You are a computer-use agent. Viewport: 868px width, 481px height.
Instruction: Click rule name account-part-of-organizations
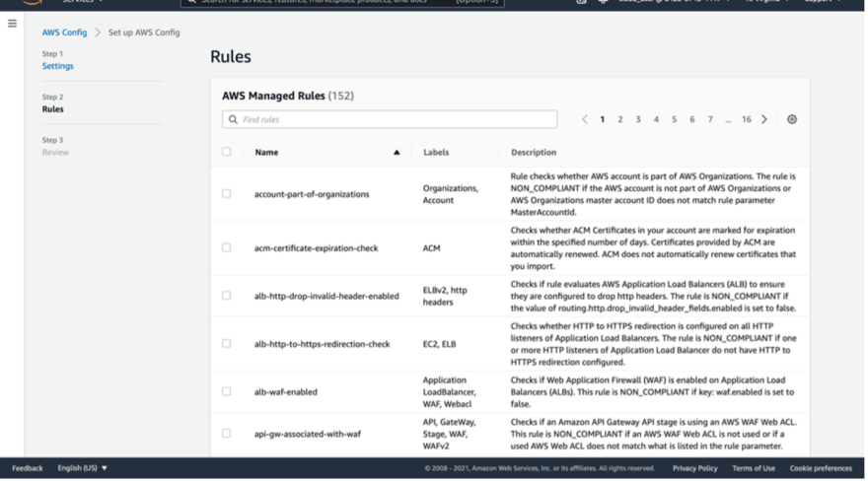coord(312,194)
